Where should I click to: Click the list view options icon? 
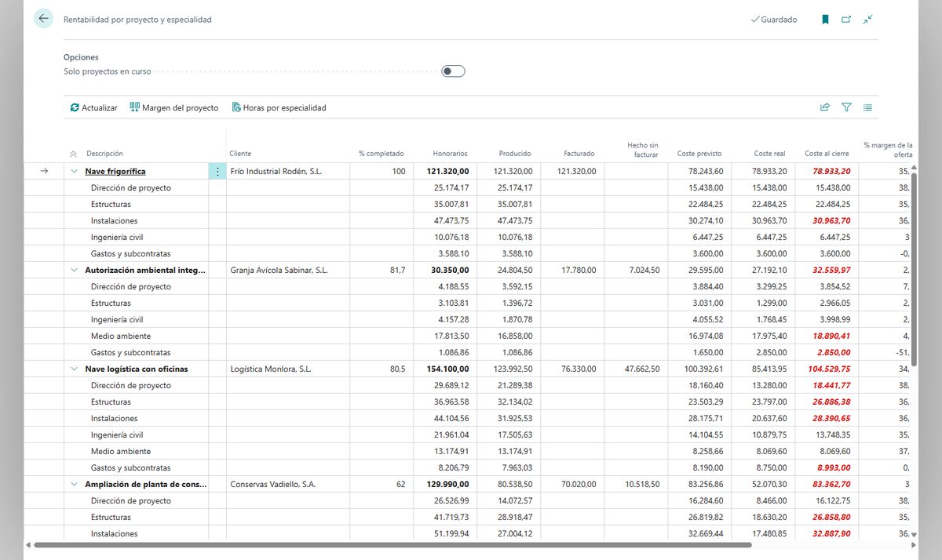click(x=867, y=107)
